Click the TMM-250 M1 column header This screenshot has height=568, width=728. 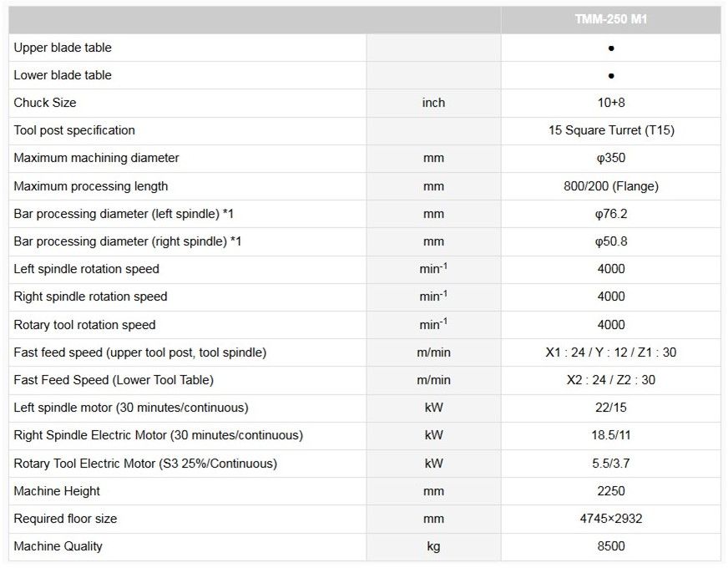610,19
